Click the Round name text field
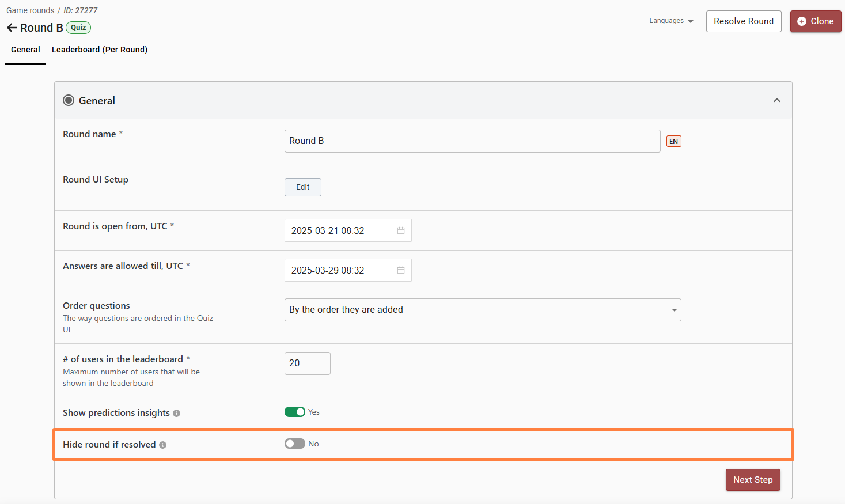 tap(472, 141)
